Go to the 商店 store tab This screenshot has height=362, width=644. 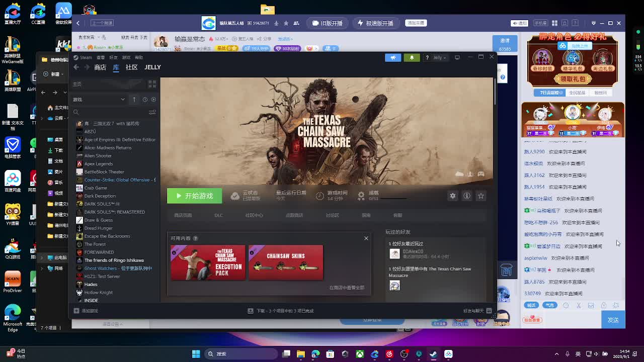click(x=100, y=67)
